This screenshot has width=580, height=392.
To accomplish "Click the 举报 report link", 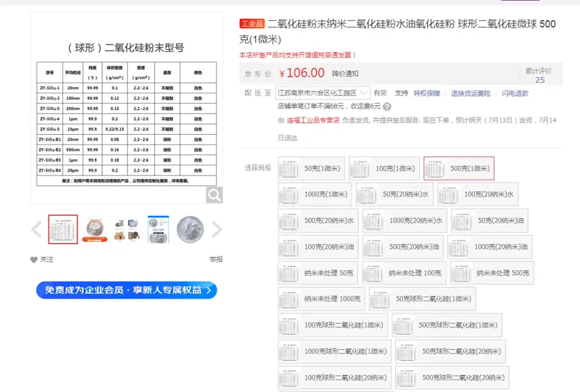I will click(216, 259).
